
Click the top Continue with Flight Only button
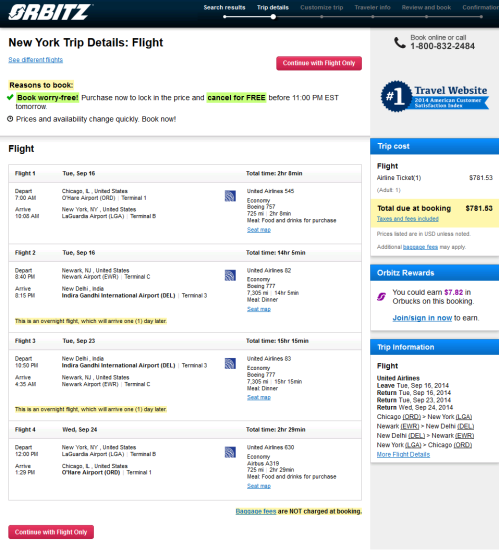pyautogui.click(x=319, y=63)
